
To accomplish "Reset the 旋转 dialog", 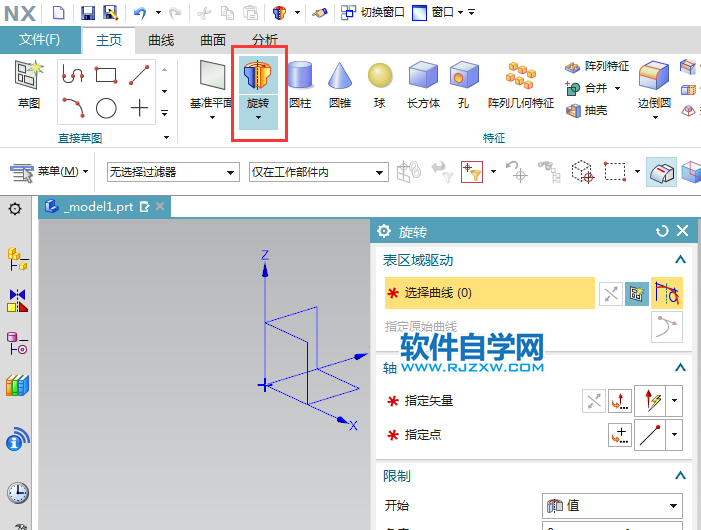I will point(662,231).
